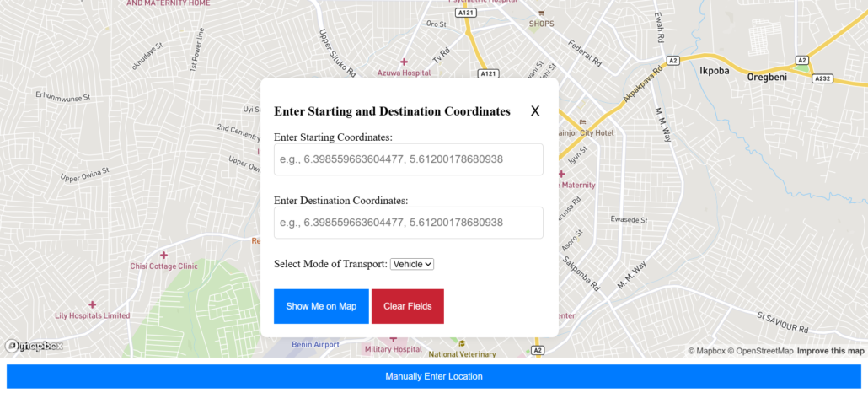Open the OpenStreetMap attribution link
The image size is (868, 393).
tap(760, 351)
